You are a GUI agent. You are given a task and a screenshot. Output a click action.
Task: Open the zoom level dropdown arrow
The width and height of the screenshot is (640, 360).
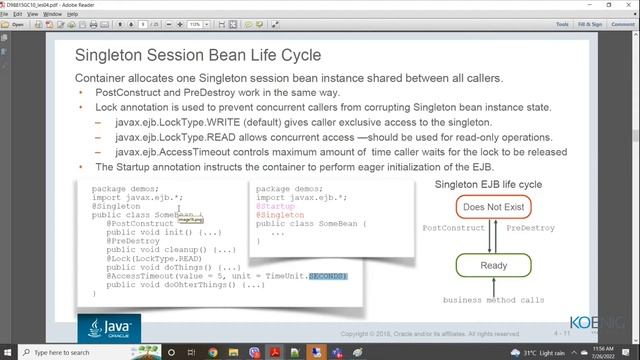tap(207, 25)
